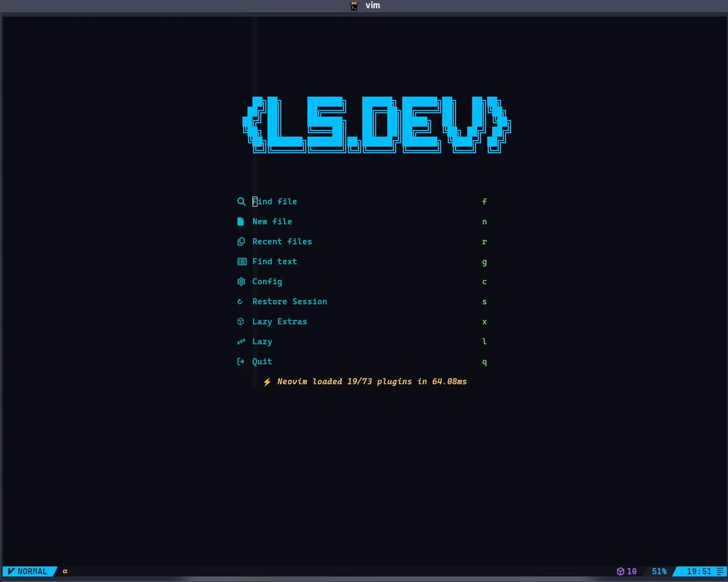Open the Lazy Extras entry

pos(362,322)
